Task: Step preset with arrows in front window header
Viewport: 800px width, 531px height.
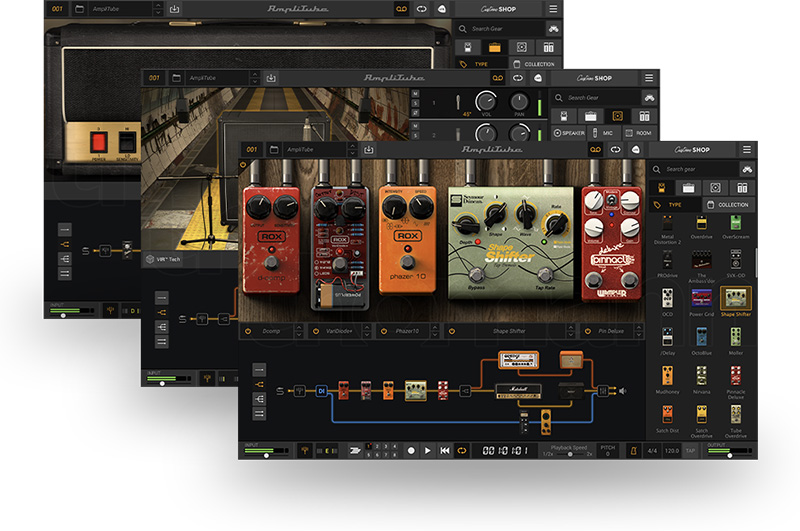Action: click(x=352, y=149)
